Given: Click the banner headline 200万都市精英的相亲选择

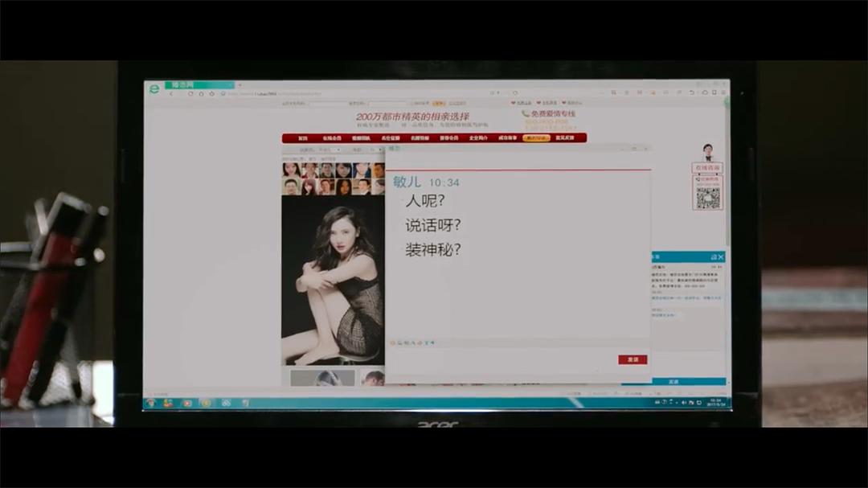Looking at the screenshot, I should click(x=412, y=117).
